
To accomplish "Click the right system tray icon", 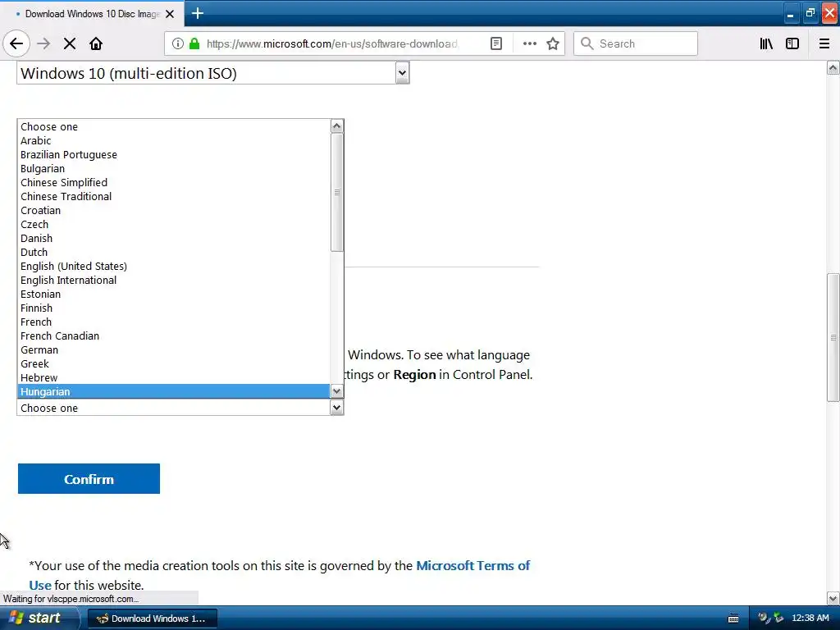I will click(x=778, y=619).
